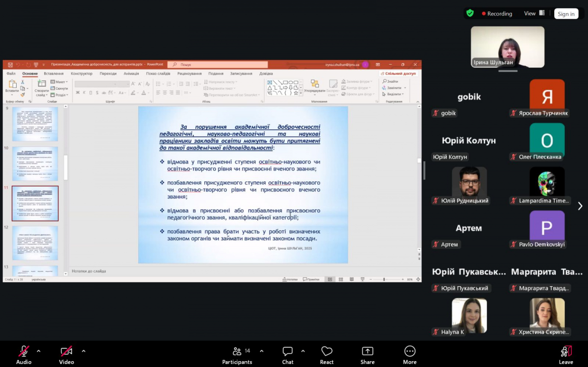Click the React heart icon

(327, 351)
